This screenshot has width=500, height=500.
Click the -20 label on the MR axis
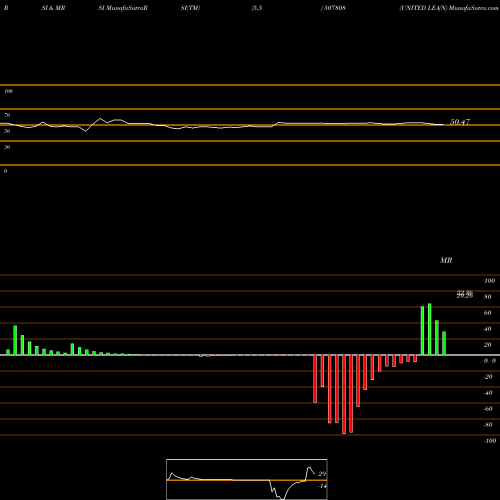(488, 377)
